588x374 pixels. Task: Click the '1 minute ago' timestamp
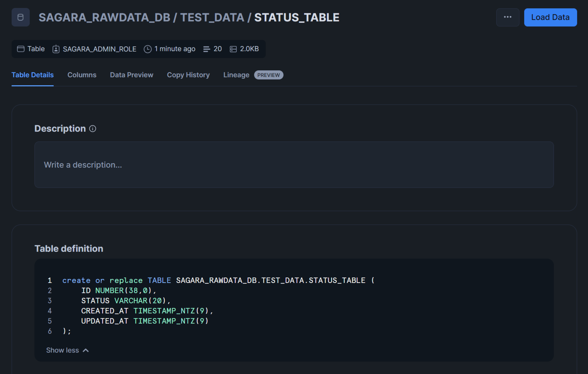click(x=175, y=49)
